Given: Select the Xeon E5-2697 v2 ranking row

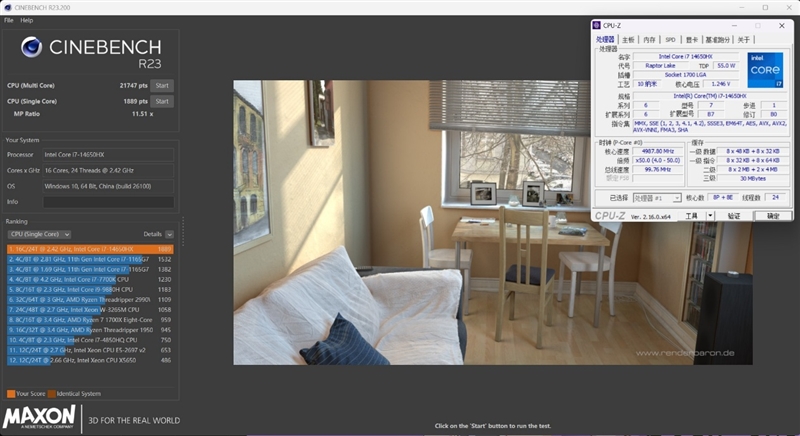Looking at the screenshot, I should point(90,350).
